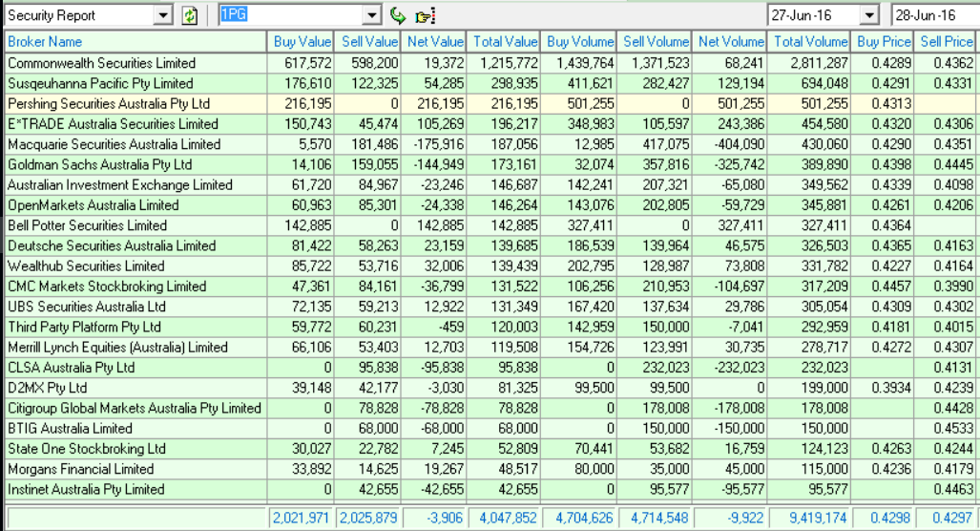Image resolution: width=980 pixels, height=531 pixels.
Task: Select Pershing Securities Australia Pty Ltd row
Action: (x=490, y=104)
